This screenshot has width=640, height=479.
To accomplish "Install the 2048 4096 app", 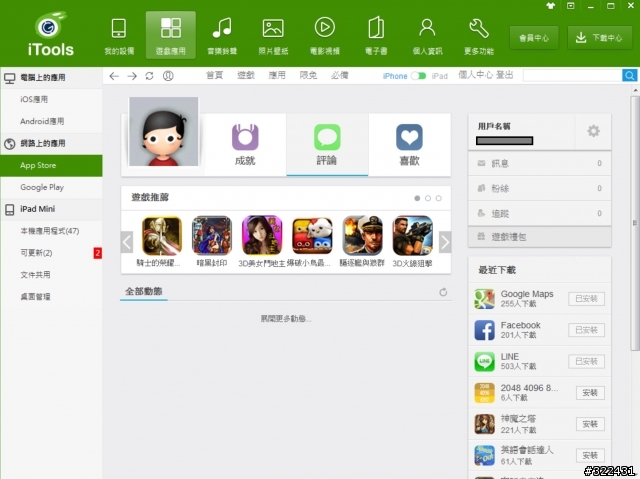I will coord(590,393).
